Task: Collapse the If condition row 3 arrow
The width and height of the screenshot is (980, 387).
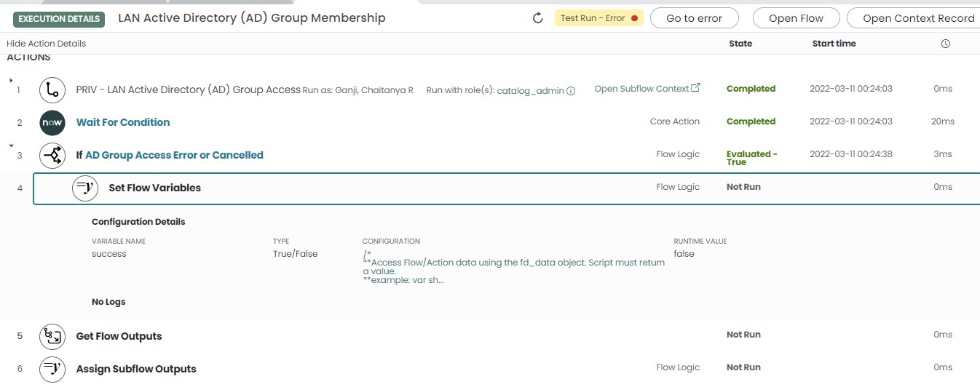Action: pos(11,145)
